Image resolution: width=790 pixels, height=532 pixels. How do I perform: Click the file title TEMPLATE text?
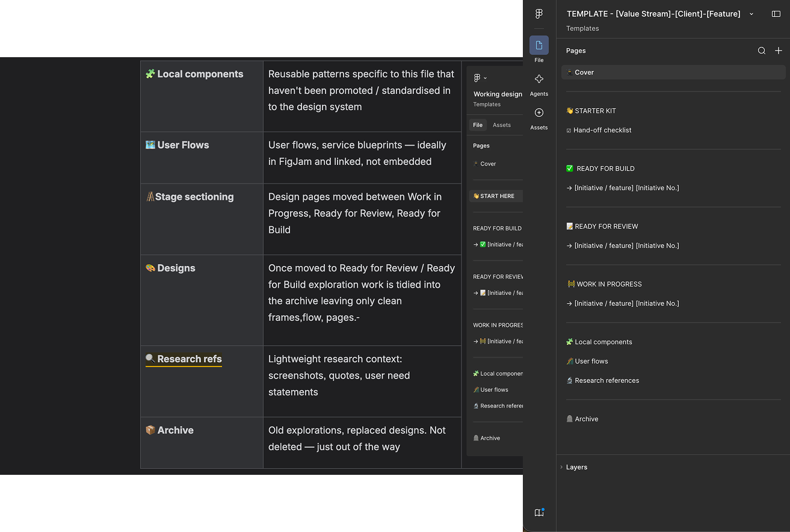point(653,14)
